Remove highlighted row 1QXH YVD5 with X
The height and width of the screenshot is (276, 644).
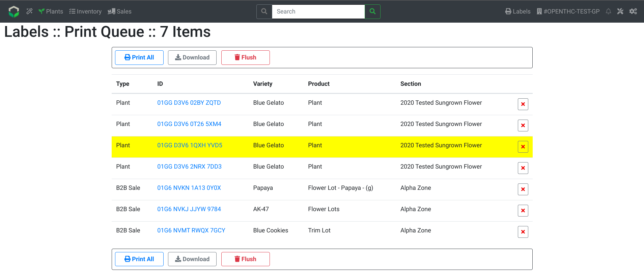[x=523, y=147]
